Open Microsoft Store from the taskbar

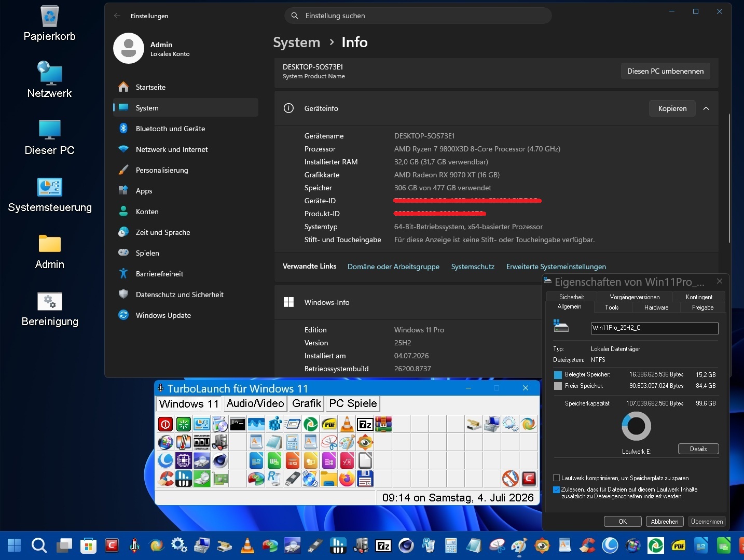[x=89, y=545]
